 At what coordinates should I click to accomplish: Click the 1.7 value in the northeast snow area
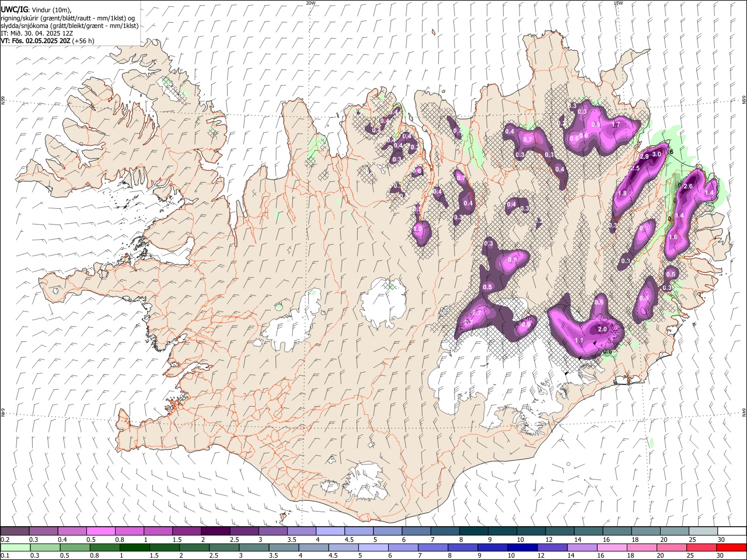[616, 125]
